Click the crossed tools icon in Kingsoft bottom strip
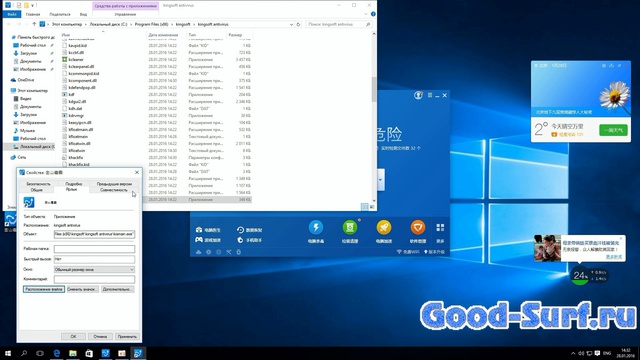Viewport: 640px width, 360px height. pyautogui.click(x=229, y=252)
